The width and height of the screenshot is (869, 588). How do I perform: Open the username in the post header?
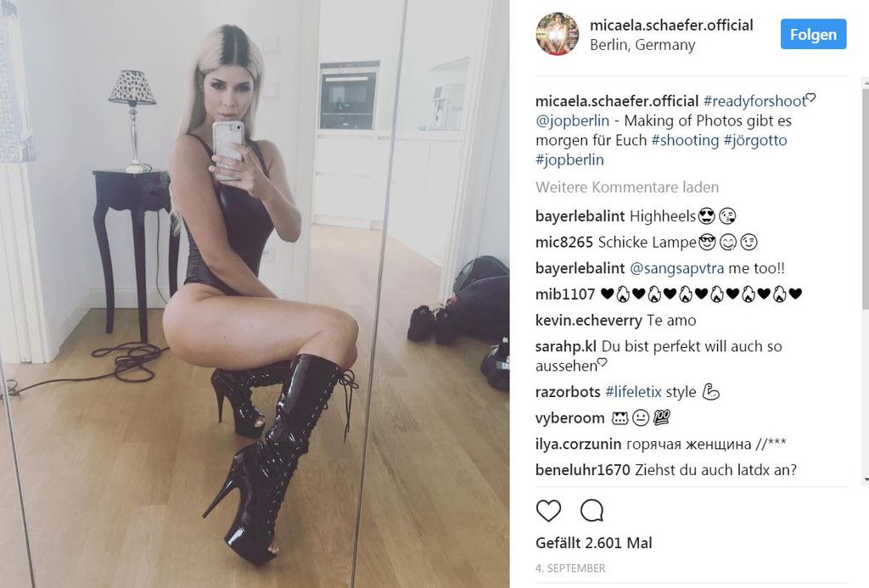[671, 25]
